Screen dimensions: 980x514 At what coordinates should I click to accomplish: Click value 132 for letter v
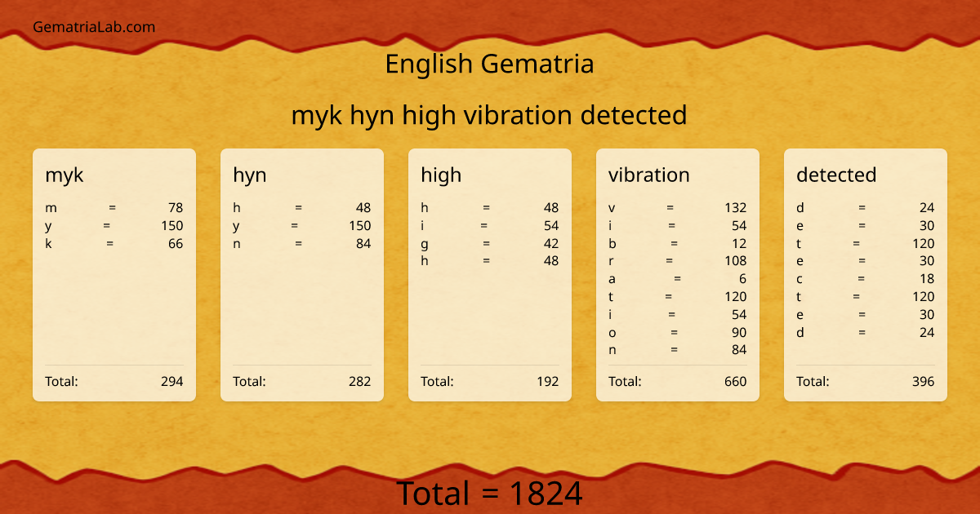tap(736, 208)
